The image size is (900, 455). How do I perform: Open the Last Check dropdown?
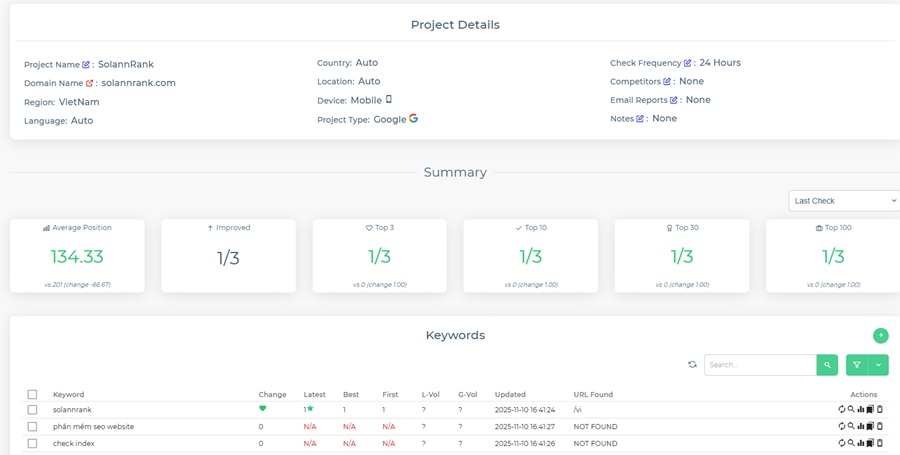point(843,201)
